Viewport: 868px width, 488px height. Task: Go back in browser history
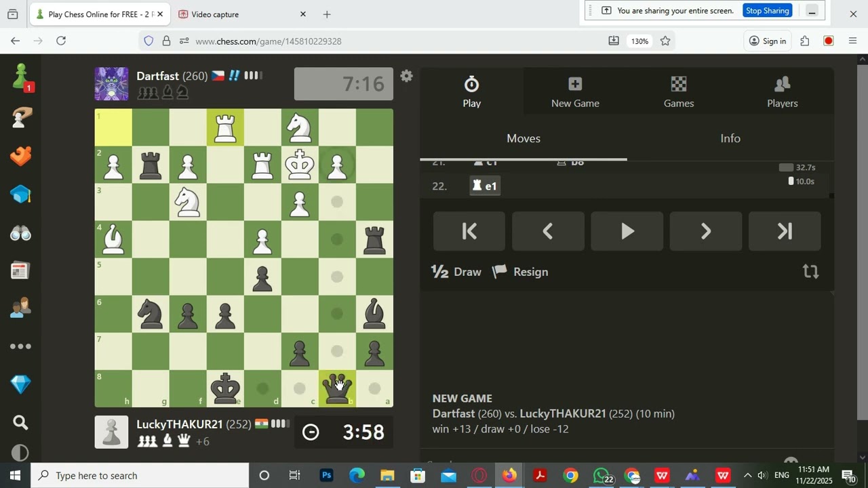coord(15,41)
